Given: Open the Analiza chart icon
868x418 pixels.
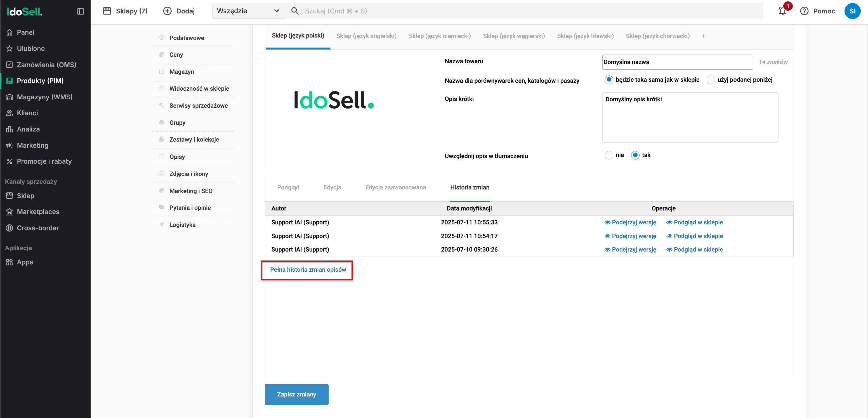Looking at the screenshot, I should pyautogui.click(x=10, y=129).
